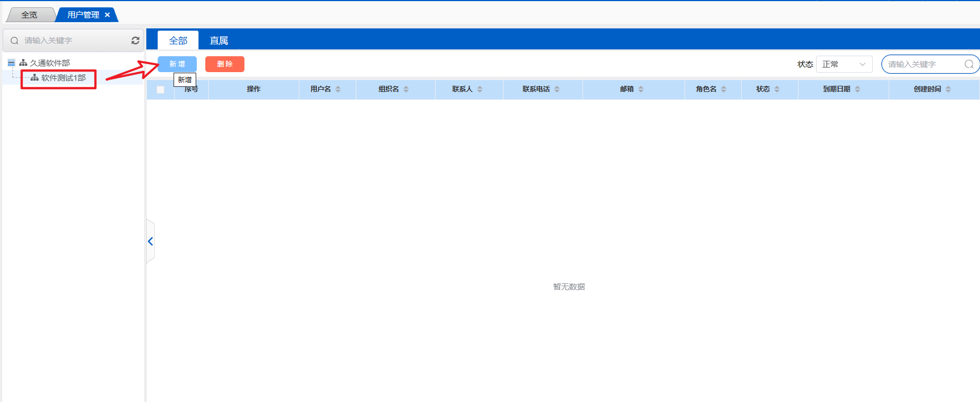The width and height of the screenshot is (980, 402).
Task: Click the 联系电话 column header text
Action: (x=536, y=89)
